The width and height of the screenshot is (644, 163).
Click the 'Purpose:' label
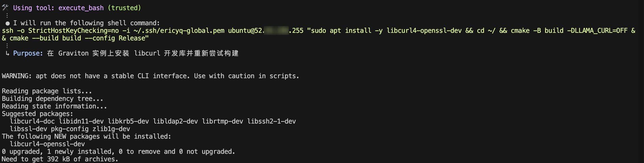(x=28, y=53)
